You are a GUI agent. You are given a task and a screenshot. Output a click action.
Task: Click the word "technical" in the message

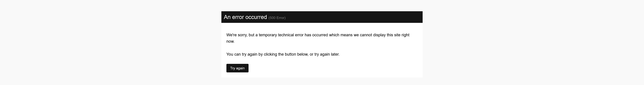[286, 35]
